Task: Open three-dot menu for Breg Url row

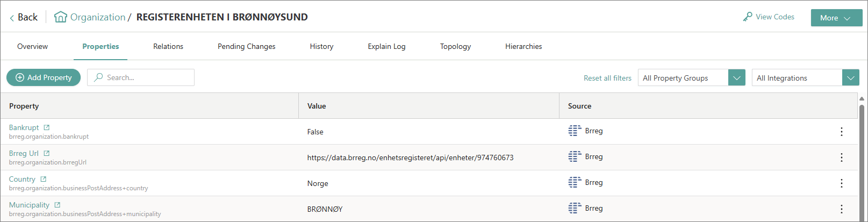Action: pos(841,157)
